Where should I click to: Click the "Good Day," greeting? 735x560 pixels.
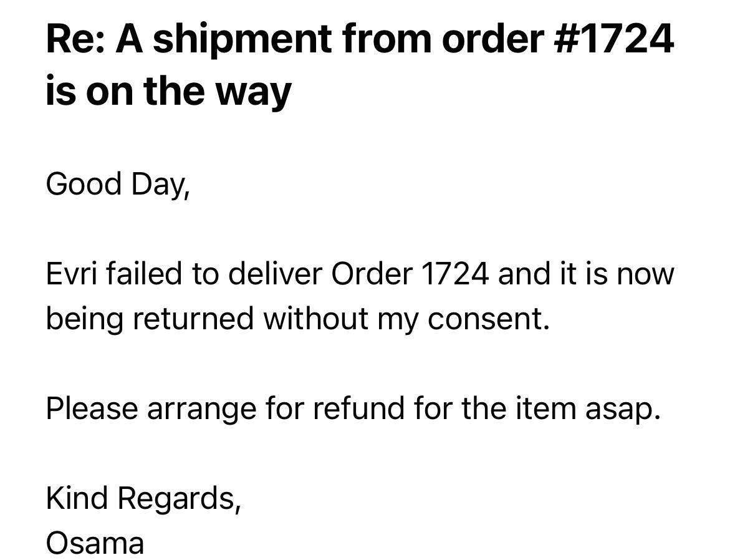(x=117, y=184)
